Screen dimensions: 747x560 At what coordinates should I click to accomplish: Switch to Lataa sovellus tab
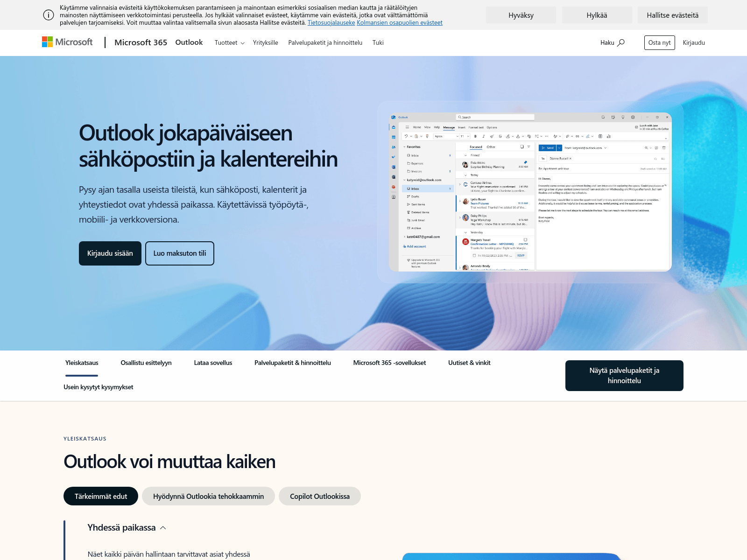(213, 363)
